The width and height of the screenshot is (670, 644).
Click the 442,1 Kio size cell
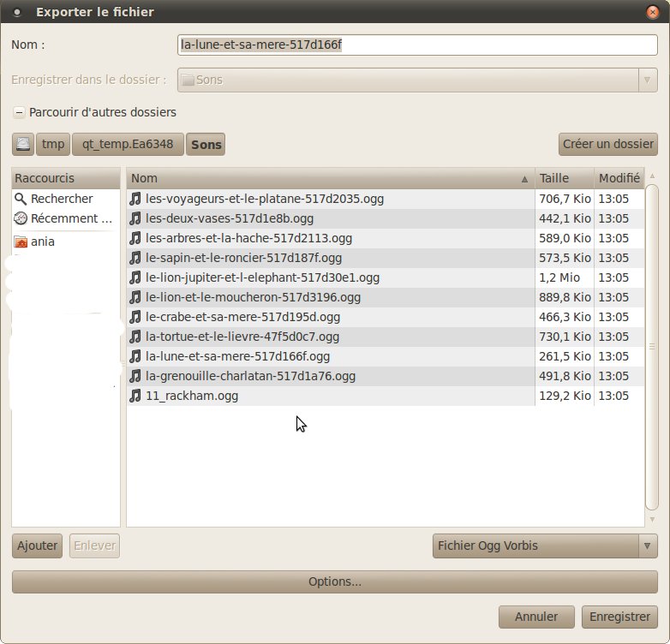(x=565, y=218)
